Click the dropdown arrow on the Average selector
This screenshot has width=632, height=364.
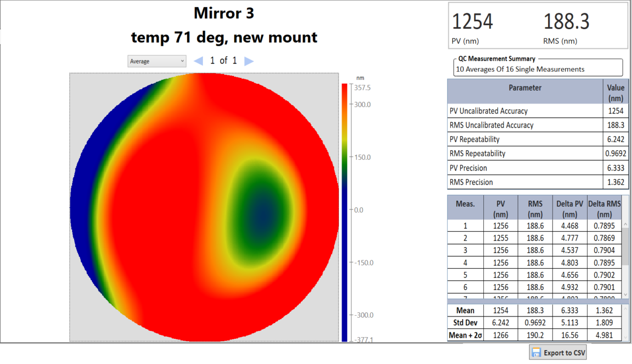[x=183, y=61]
